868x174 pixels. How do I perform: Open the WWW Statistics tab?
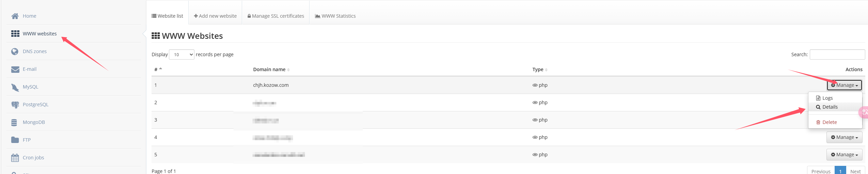(335, 16)
